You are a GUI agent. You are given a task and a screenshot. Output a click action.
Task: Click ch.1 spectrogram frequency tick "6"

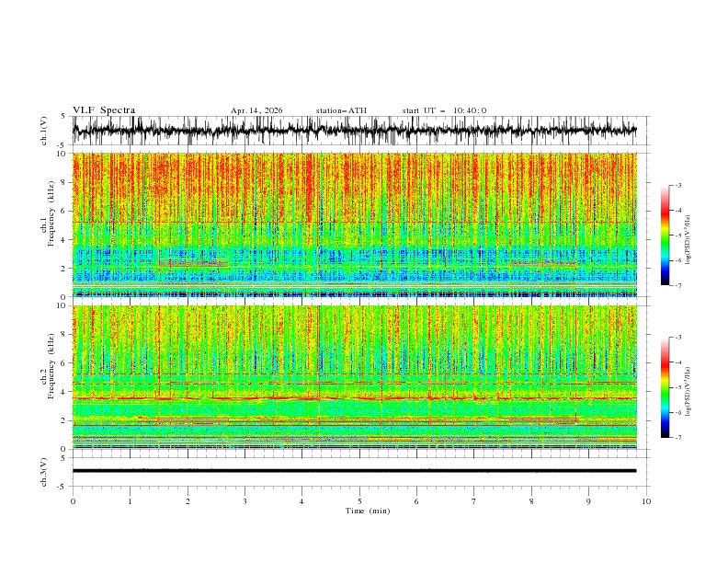point(63,211)
